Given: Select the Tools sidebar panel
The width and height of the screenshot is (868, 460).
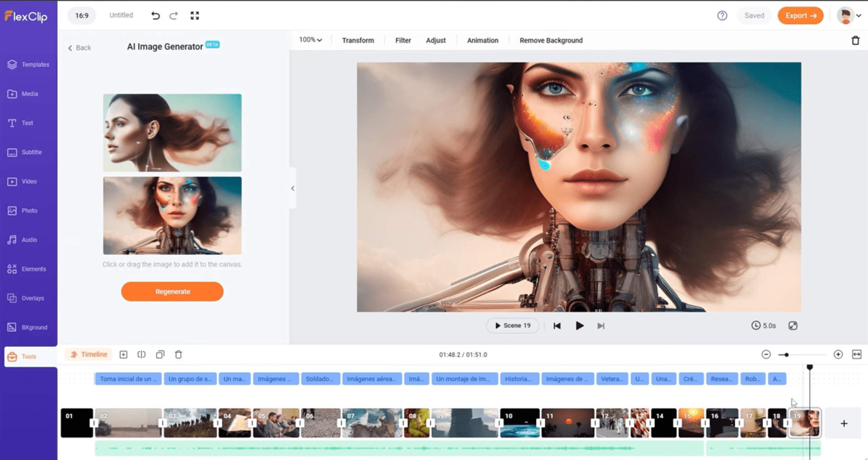Looking at the screenshot, I should coord(30,357).
